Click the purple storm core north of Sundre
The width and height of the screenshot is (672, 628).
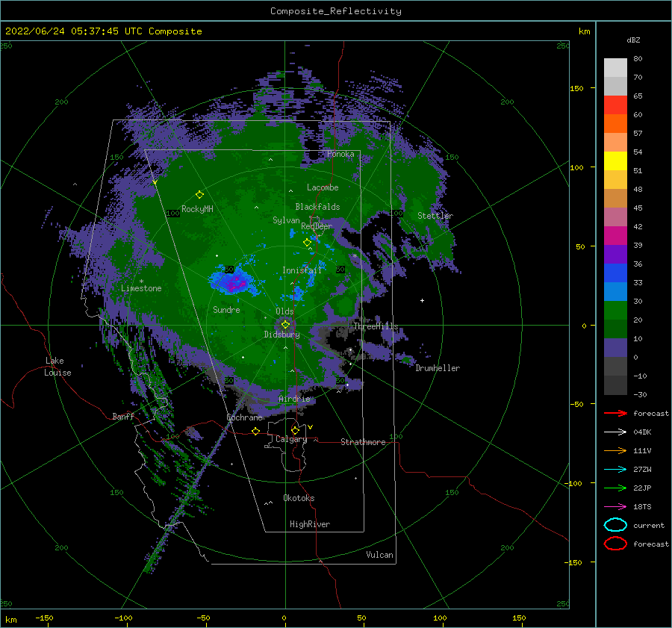click(234, 283)
